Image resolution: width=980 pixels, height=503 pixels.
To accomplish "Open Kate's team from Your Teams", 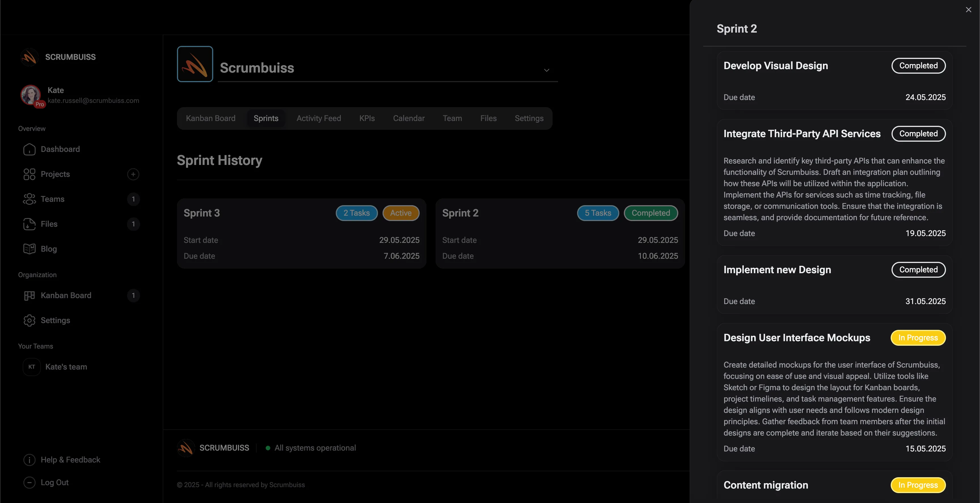I will click(x=66, y=367).
